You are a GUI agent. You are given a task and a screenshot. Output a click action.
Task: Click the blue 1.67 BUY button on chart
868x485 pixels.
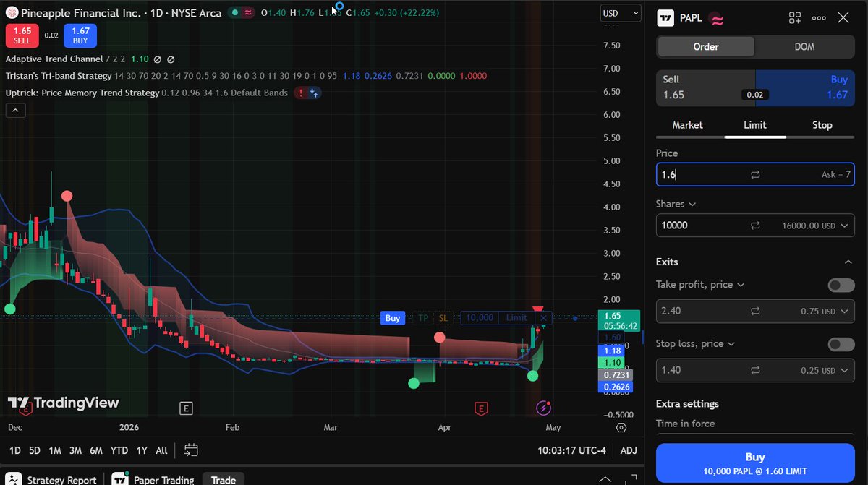80,35
